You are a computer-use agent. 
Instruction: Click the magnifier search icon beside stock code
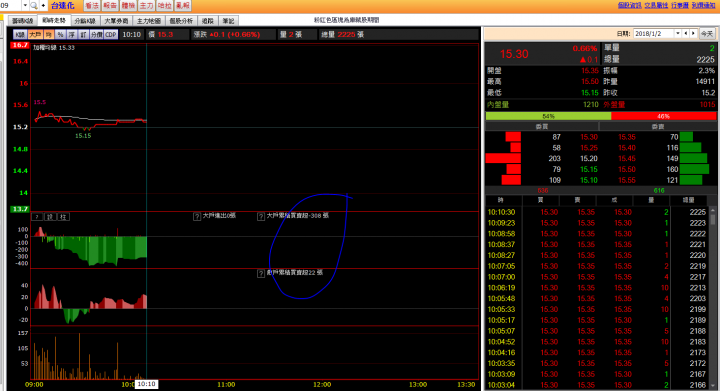pos(34,6)
